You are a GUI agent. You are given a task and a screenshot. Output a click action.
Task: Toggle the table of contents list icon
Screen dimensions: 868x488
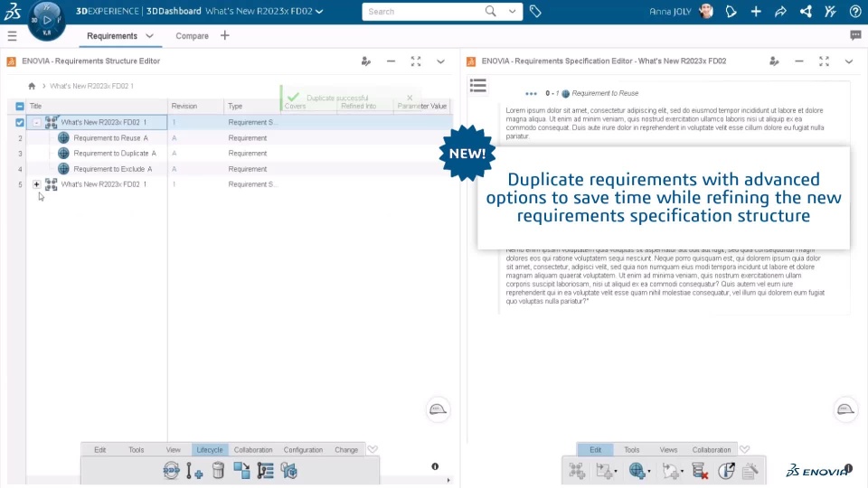point(478,86)
